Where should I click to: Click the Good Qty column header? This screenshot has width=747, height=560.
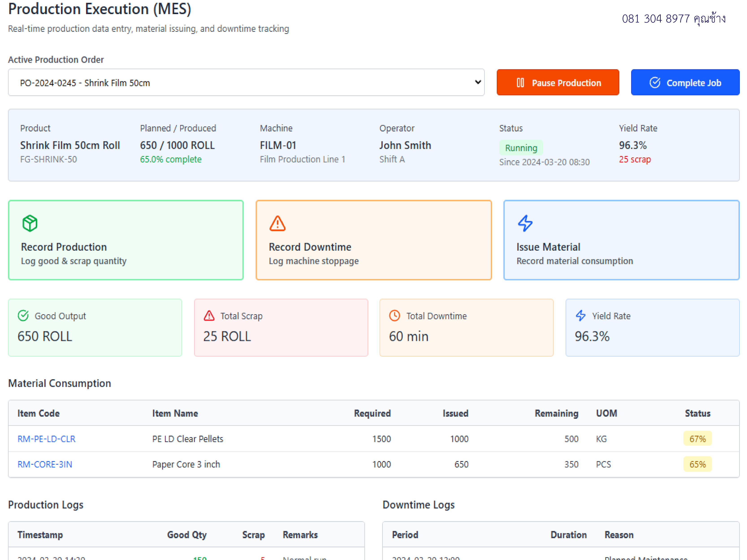tap(187, 535)
